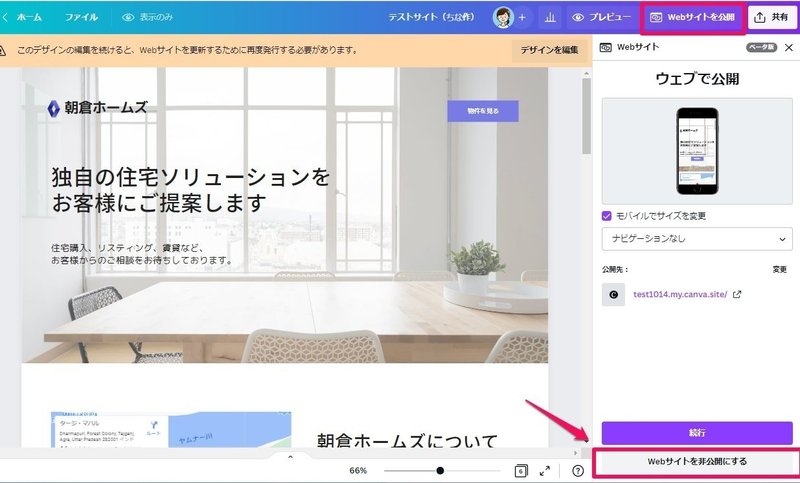Select the headline 独自の住宅ソリューション text
The height and width of the screenshot is (483, 800).
coord(191,190)
